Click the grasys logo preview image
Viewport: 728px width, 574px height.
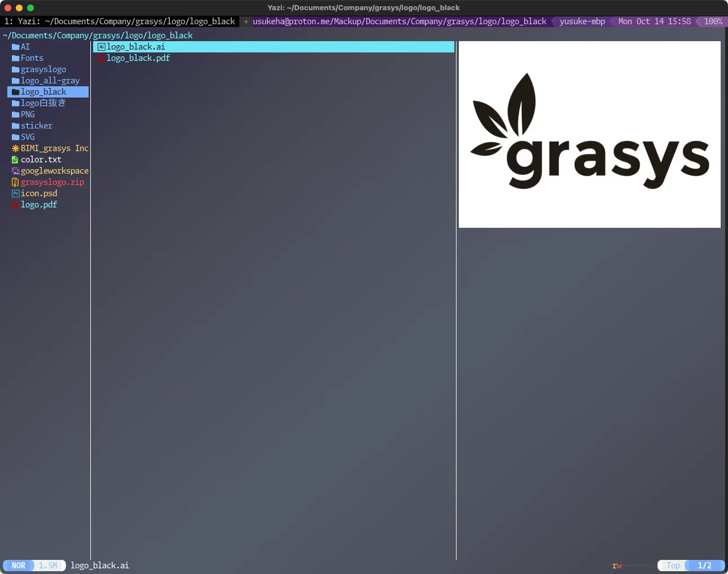590,134
